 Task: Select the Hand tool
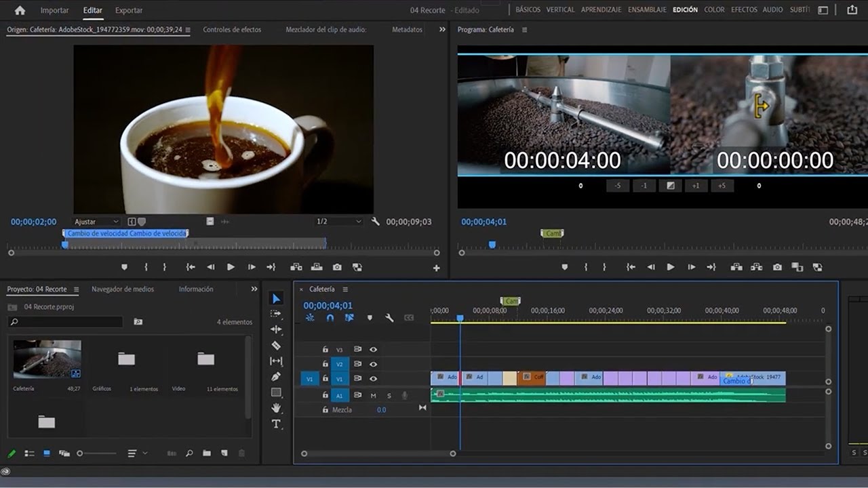click(276, 408)
